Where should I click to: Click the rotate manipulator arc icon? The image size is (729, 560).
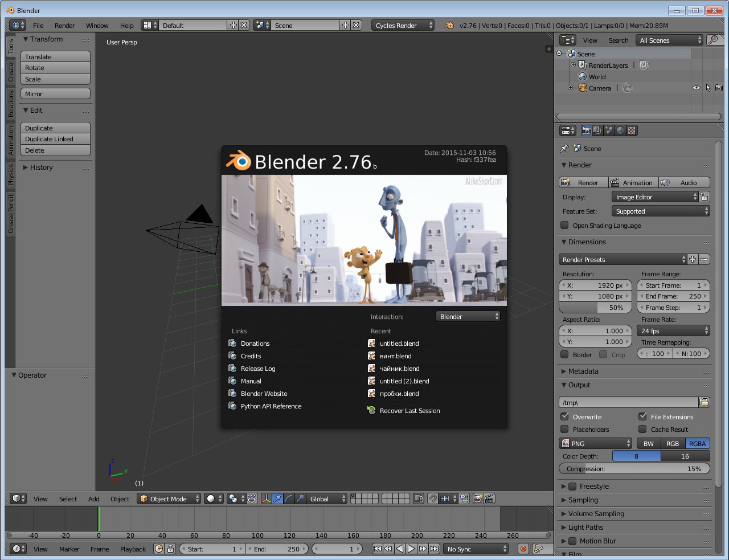pyautogui.click(x=289, y=498)
